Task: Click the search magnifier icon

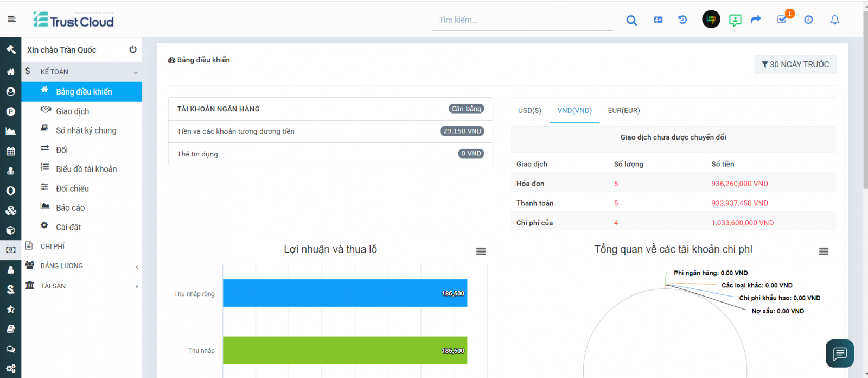Action: point(631,20)
